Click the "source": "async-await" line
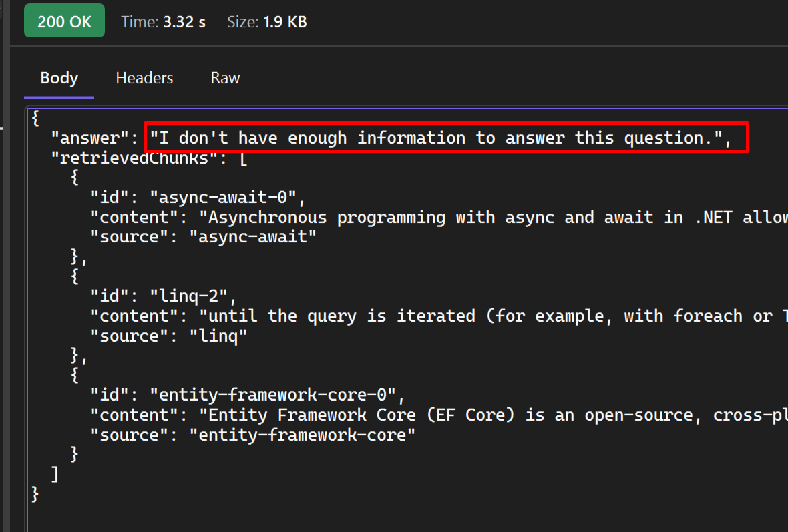The height and width of the screenshot is (532, 788). coord(203,237)
